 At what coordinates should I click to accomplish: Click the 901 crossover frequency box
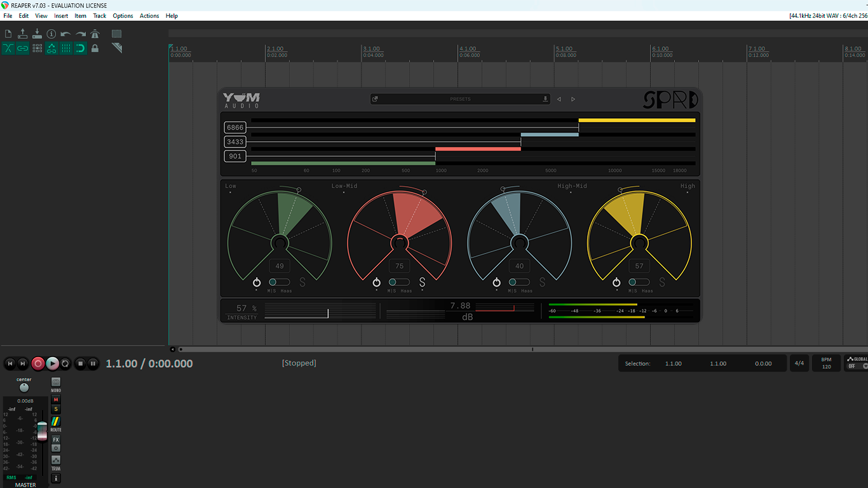coord(235,156)
